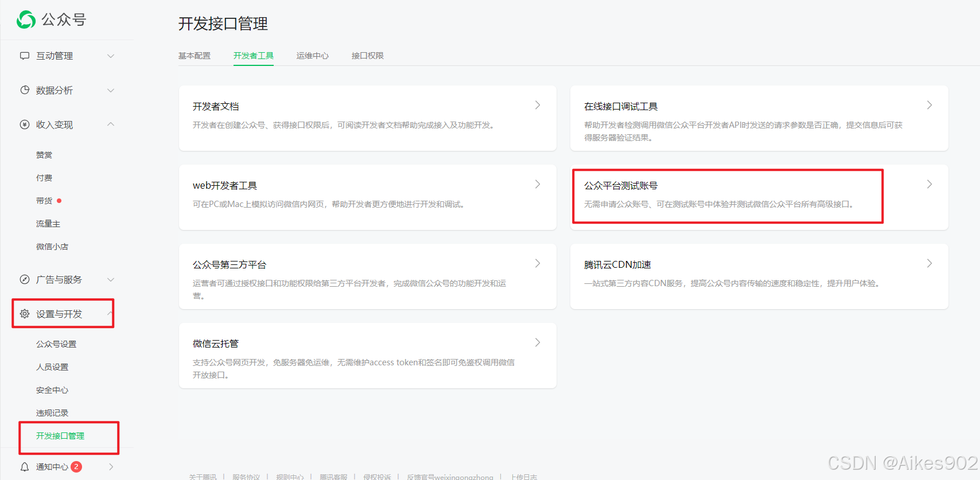Click the 收入变现 yen coin icon

point(25,124)
